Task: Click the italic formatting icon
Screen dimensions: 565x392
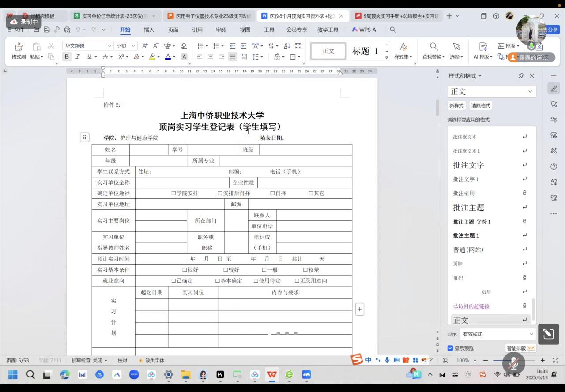Action: click(78, 56)
